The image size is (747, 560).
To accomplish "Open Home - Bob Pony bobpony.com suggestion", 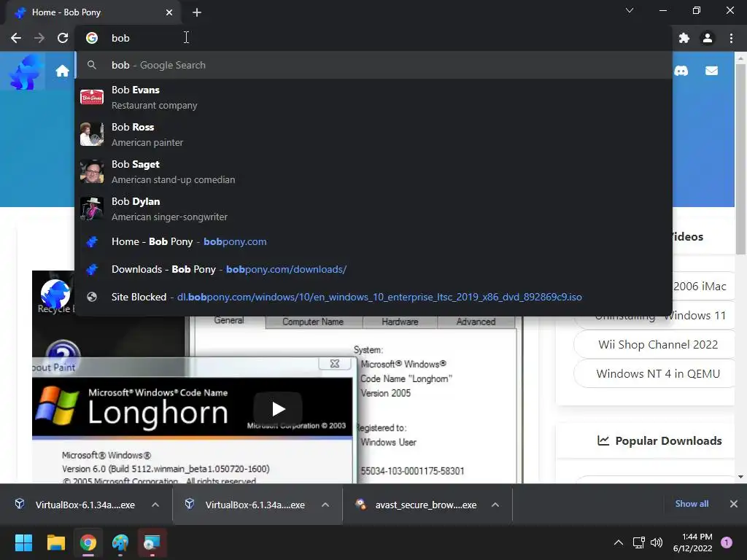I will coord(374,241).
